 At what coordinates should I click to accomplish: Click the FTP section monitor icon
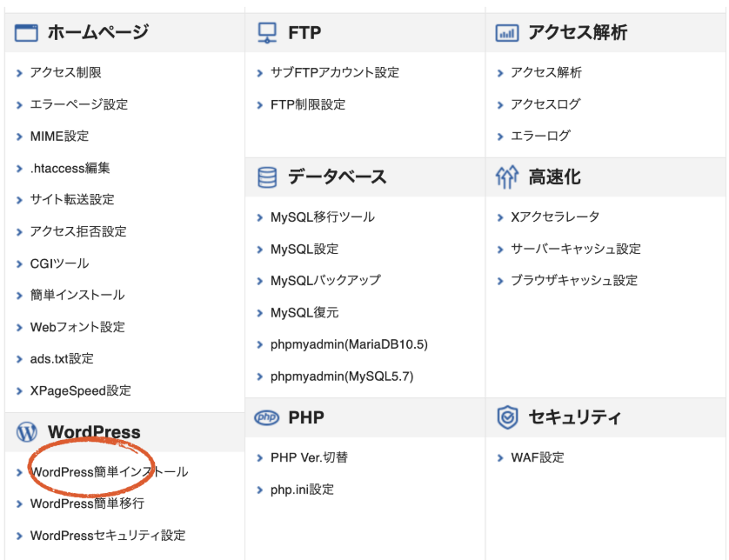(x=267, y=33)
